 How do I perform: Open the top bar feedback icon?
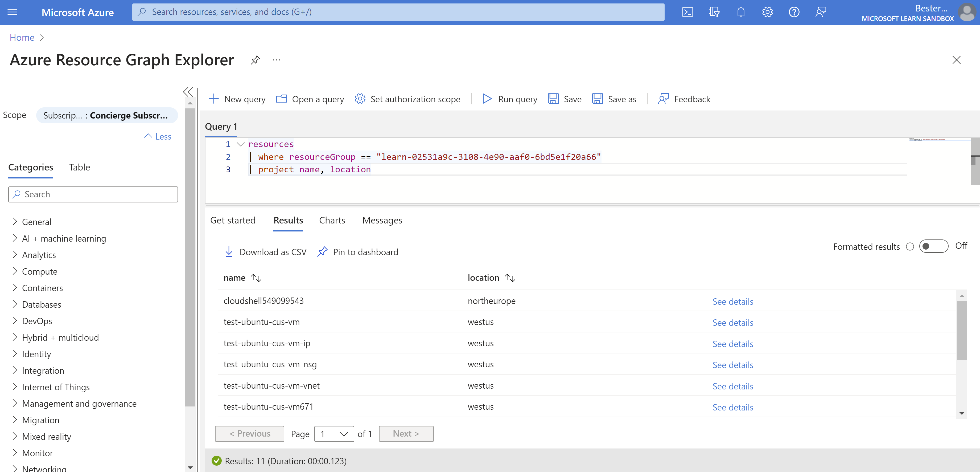tap(821, 12)
